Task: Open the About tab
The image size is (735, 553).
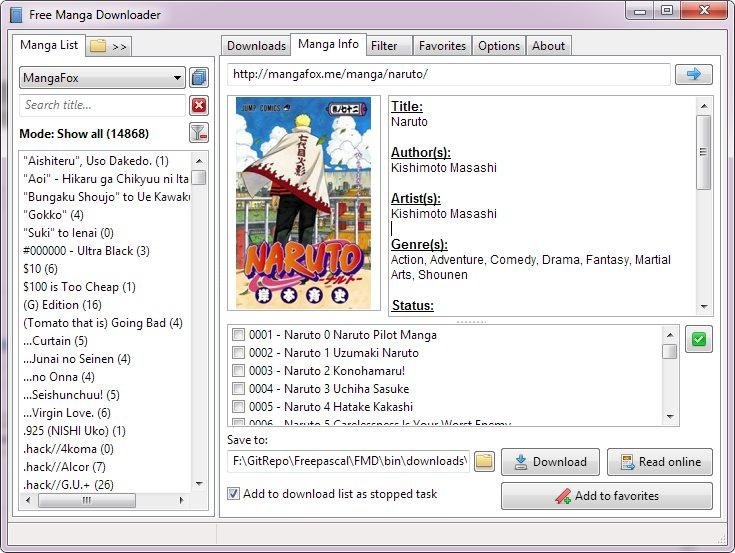Action: pyautogui.click(x=548, y=46)
